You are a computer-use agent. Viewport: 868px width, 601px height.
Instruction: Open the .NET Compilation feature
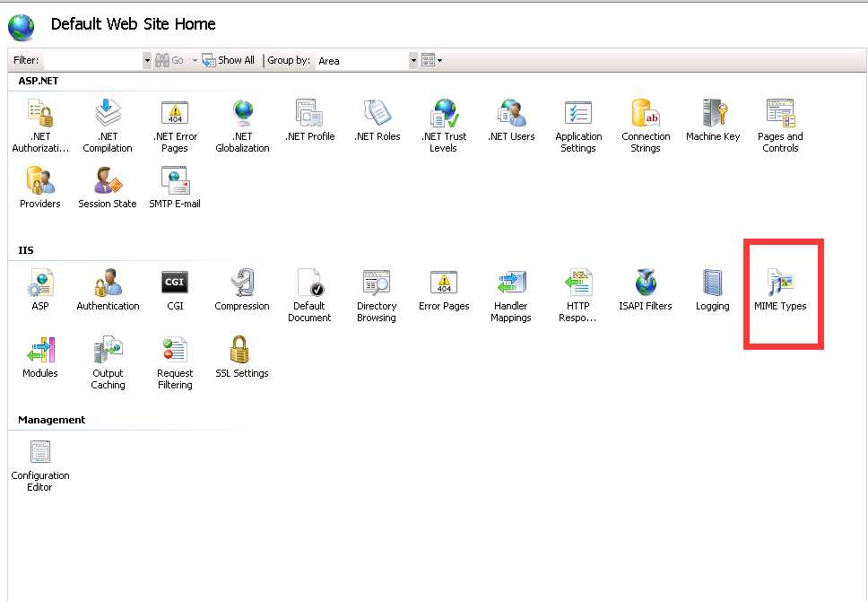108,126
